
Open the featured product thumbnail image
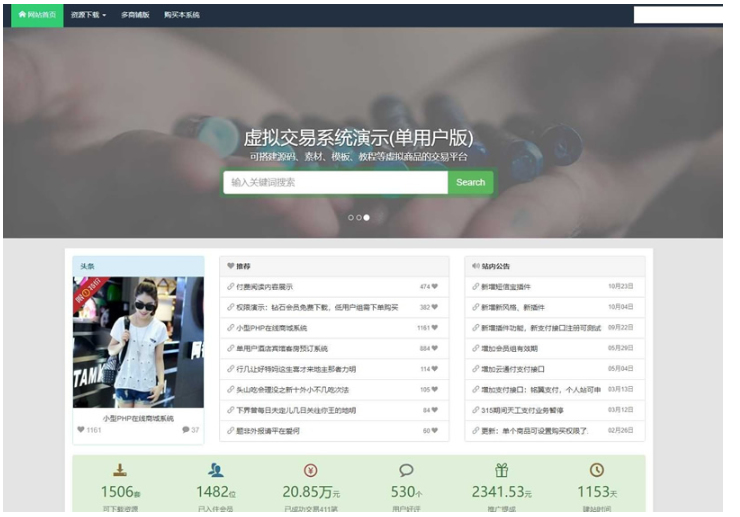138,342
